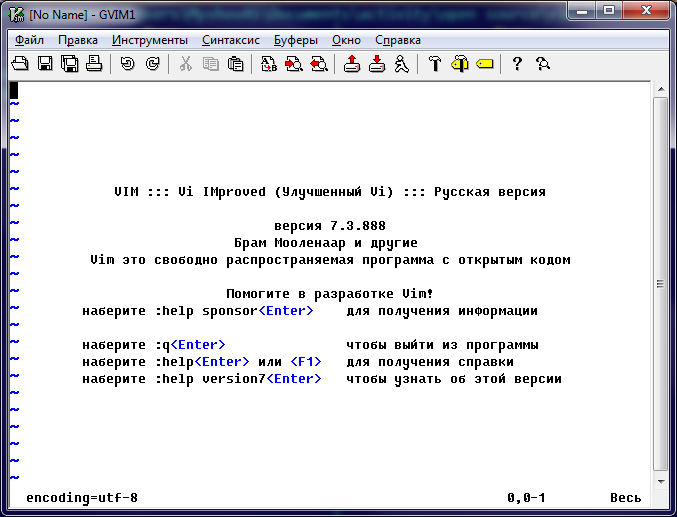Click the Save all files icon
Image resolution: width=677 pixels, height=517 pixels.
[70, 64]
